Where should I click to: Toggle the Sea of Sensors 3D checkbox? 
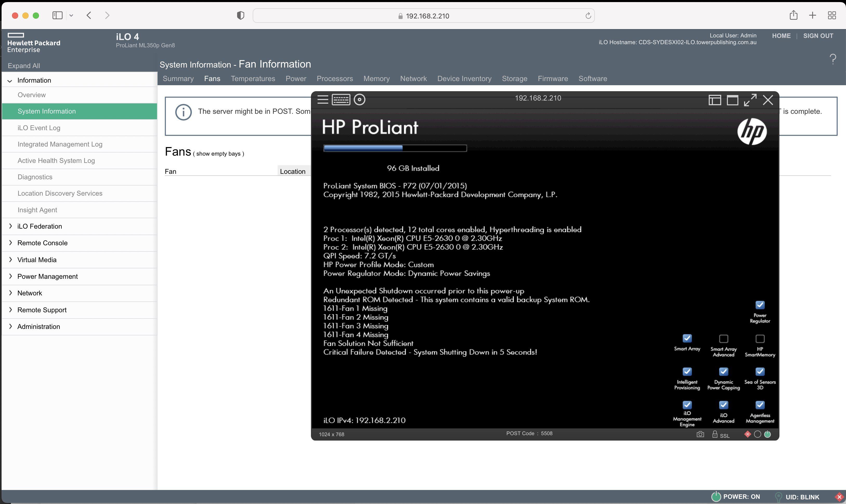click(x=760, y=372)
